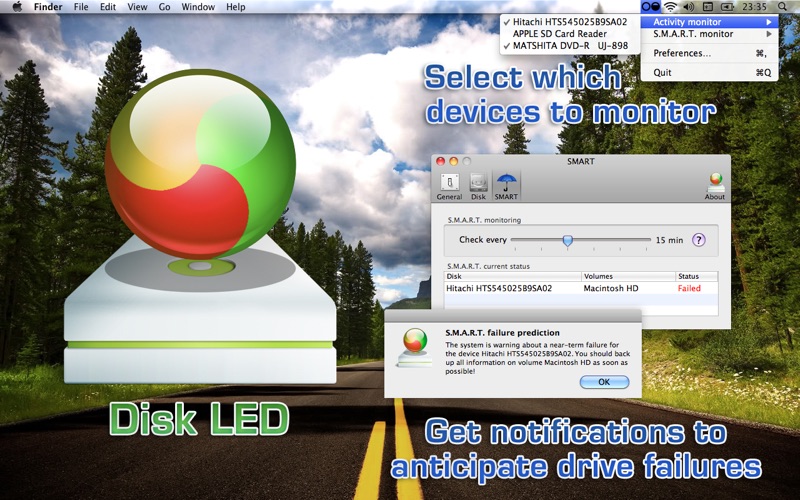Uncheck Hitachi HTS545025B9SA02 in device list
The height and width of the screenshot is (500, 800).
570,22
